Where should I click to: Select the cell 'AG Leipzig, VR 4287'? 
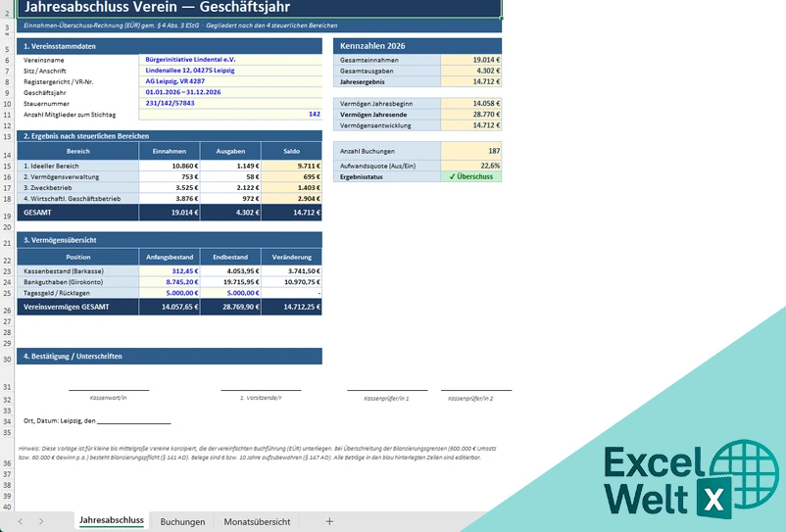click(x=230, y=81)
